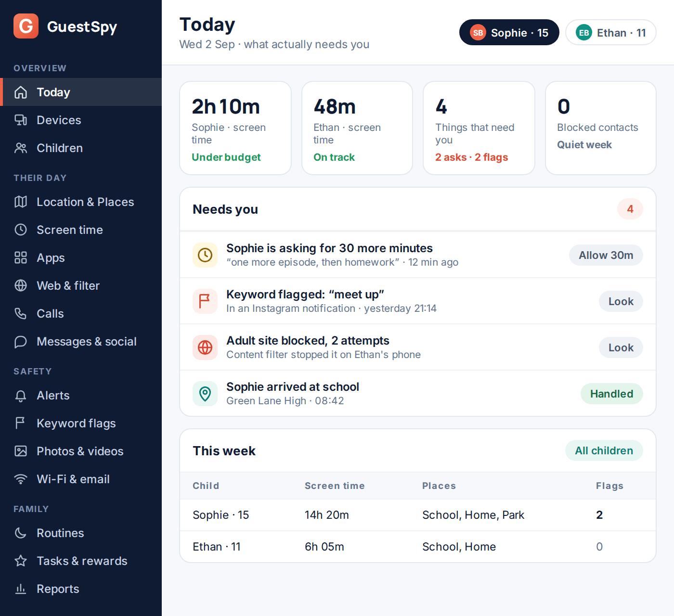The height and width of the screenshot is (616, 674).
Task: Navigate to Tasks & rewards
Action: (81, 561)
